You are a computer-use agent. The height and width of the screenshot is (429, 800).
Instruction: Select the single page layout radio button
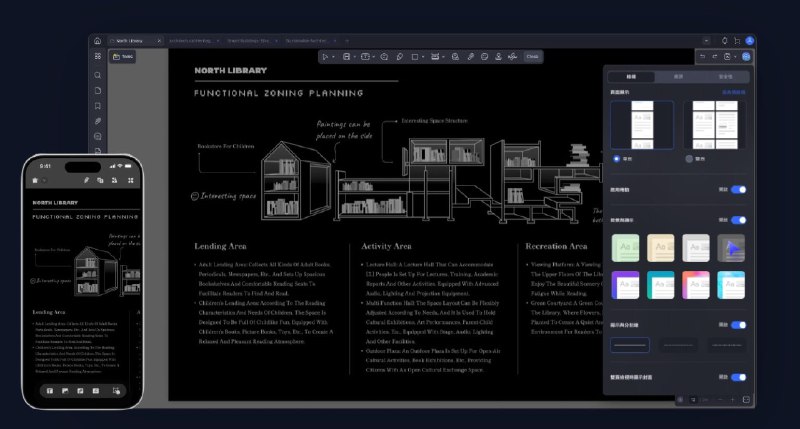click(x=614, y=158)
